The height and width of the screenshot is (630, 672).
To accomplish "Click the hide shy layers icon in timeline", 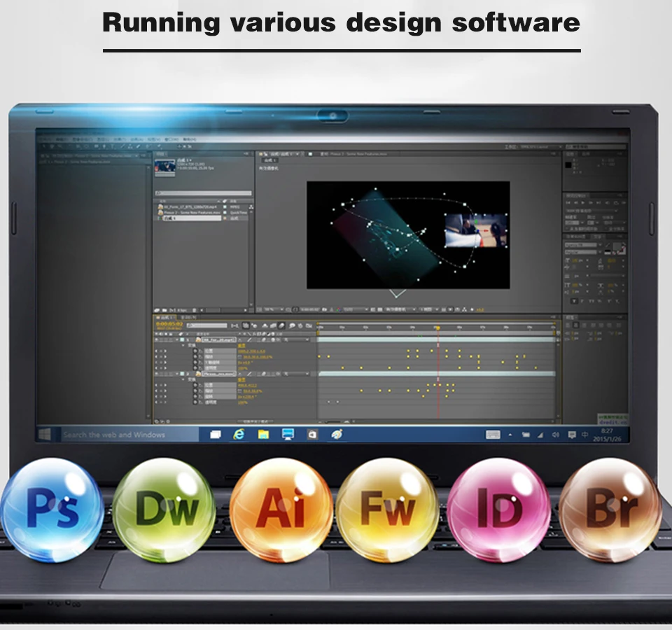I will pos(265,325).
